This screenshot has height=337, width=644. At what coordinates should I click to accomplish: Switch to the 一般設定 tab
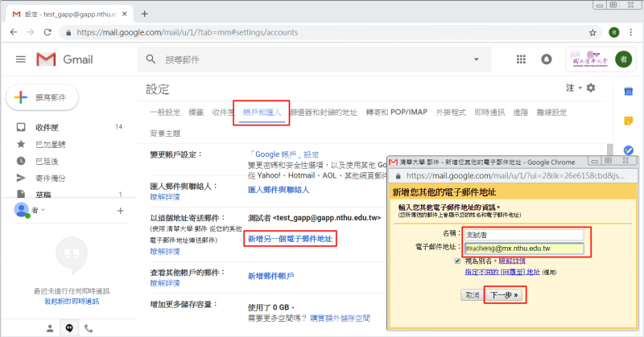tap(165, 112)
